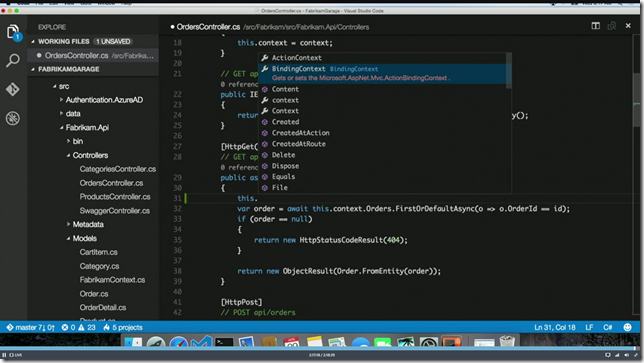Click the wrench icon next to ActionContext
644x363 pixels.
[265, 57]
